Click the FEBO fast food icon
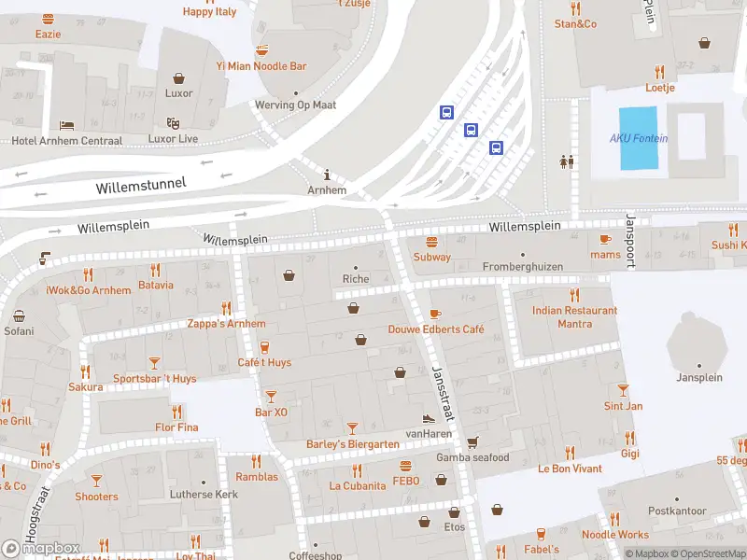Image resolution: width=747 pixels, height=560 pixels. coord(405,466)
